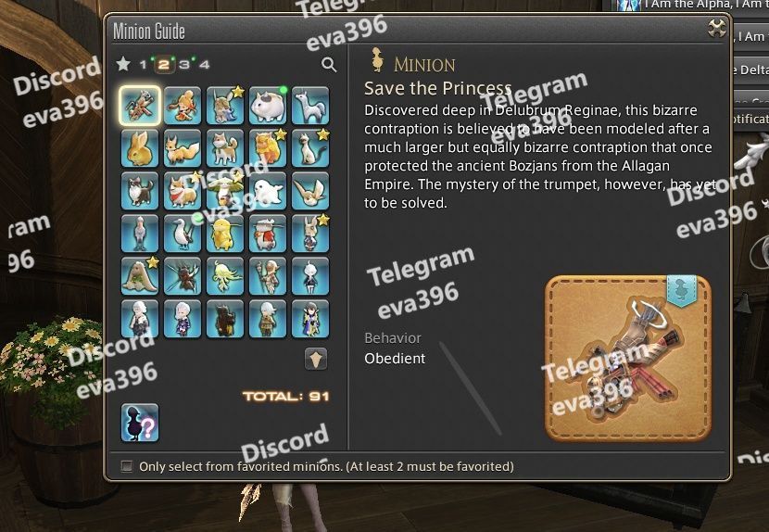Click the Save the Princess preview card
The height and width of the screenshot is (532, 769).
coord(628,358)
